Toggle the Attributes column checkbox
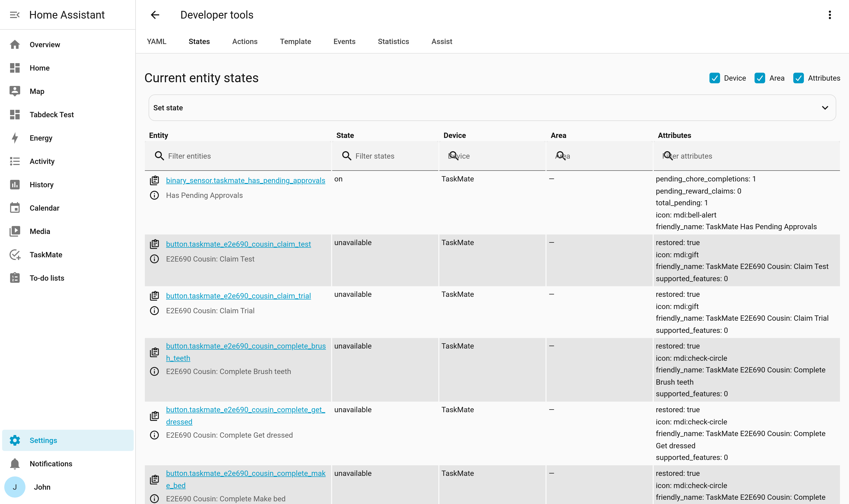 (x=798, y=78)
